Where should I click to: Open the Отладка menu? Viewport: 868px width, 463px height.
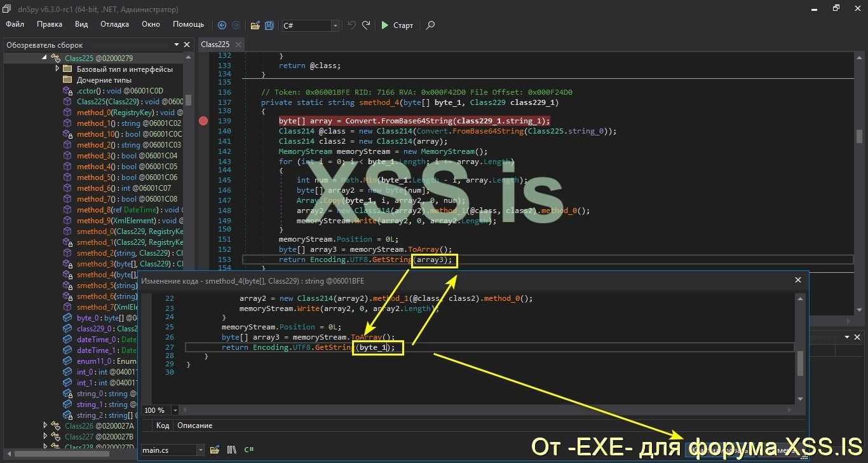(114, 24)
